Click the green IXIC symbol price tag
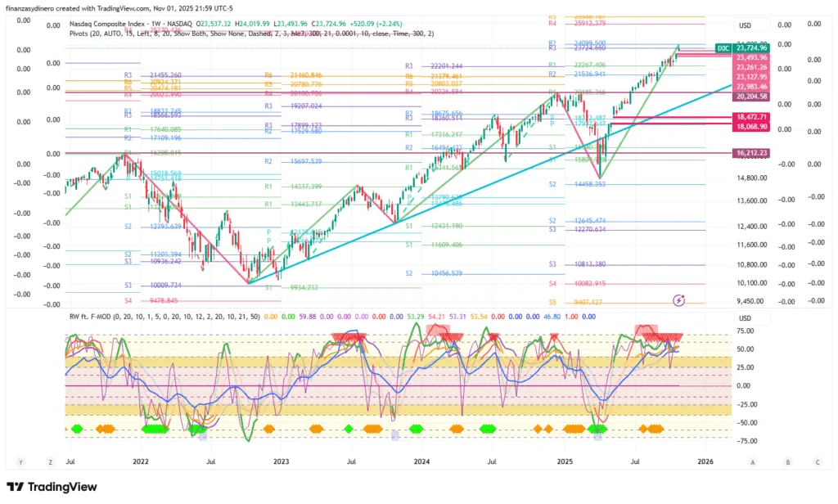838x504 pixels. click(723, 48)
